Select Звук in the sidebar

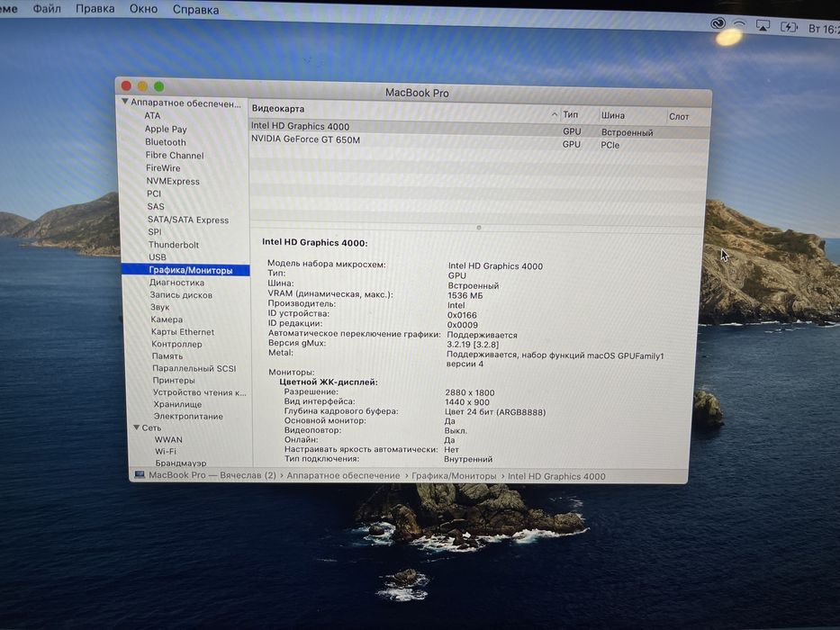[159, 307]
